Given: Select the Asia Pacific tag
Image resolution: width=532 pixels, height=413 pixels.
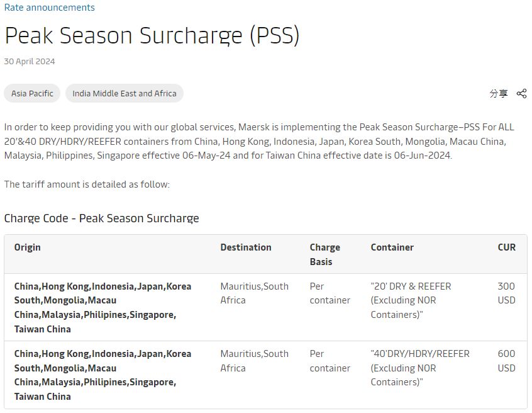Looking at the screenshot, I should pyautogui.click(x=32, y=93).
